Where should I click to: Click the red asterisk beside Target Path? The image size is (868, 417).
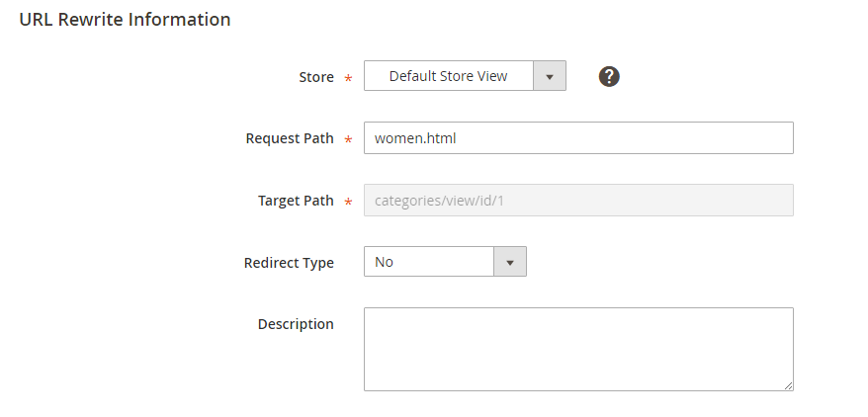click(348, 202)
